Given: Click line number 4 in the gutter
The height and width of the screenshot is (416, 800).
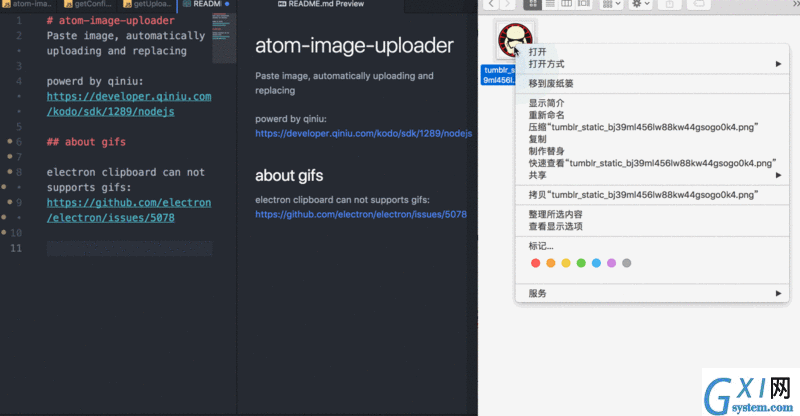Looking at the screenshot, I should click(19, 81).
